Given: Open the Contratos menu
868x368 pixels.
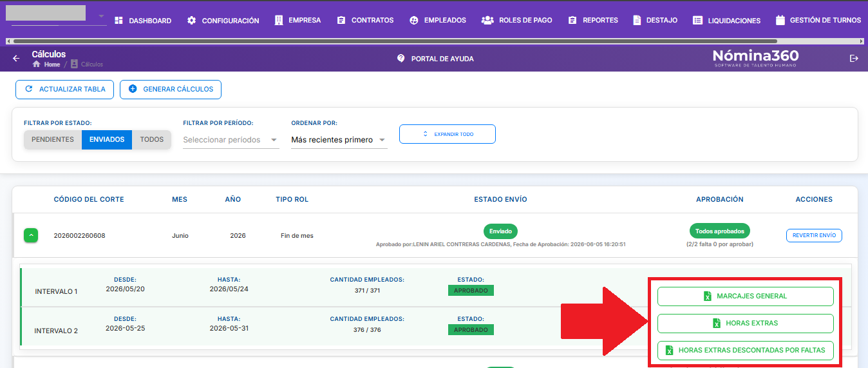Looking at the screenshot, I should click(x=365, y=20).
